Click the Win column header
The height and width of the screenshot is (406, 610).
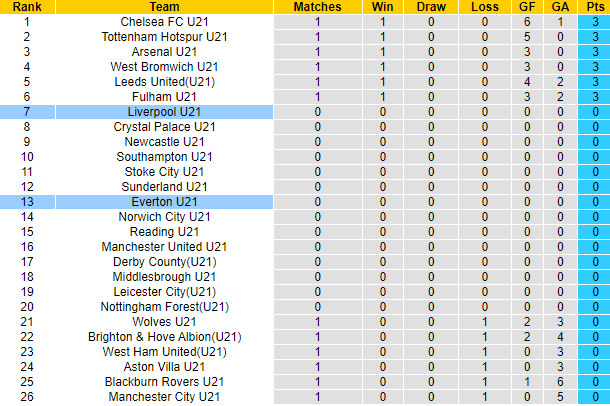pos(382,6)
